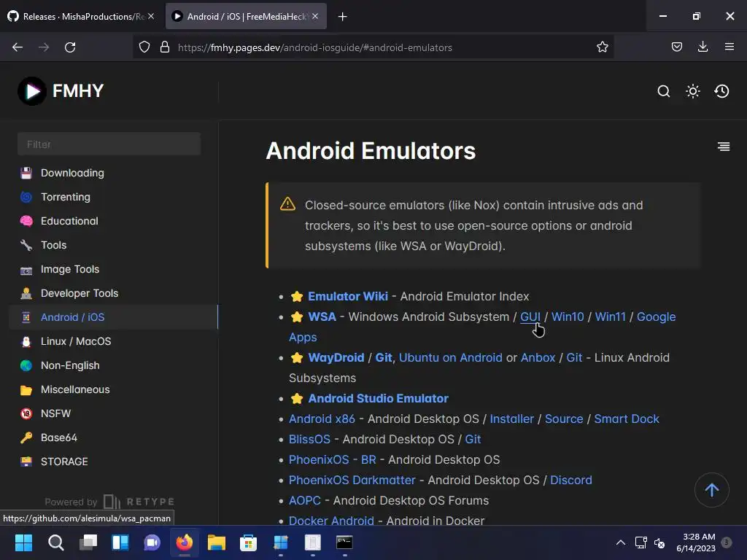Image resolution: width=747 pixels, height=560 pixels.
Task: Open the WayDroid link
Action: click(336, 357)
